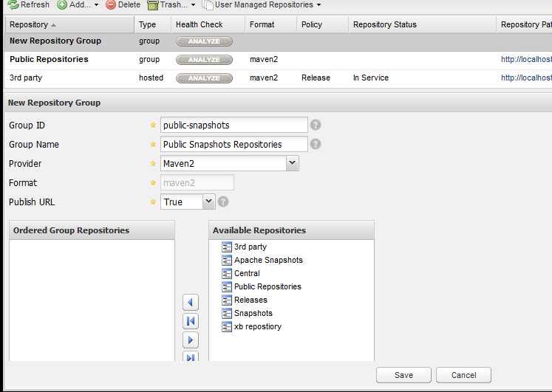This screenshot has width=552, height=392.
Task: Click the move-all-right arrow button
Action: point(191,357)
